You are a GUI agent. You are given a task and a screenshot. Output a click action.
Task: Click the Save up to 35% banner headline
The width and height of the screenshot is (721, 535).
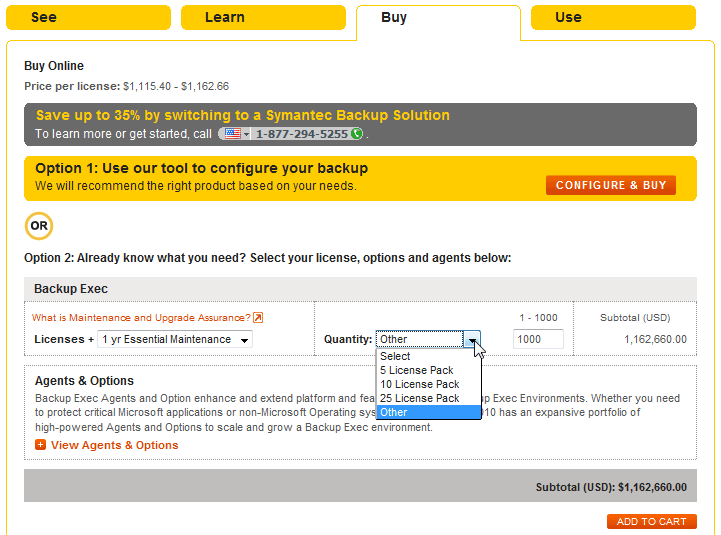click(x=243, y=115)
